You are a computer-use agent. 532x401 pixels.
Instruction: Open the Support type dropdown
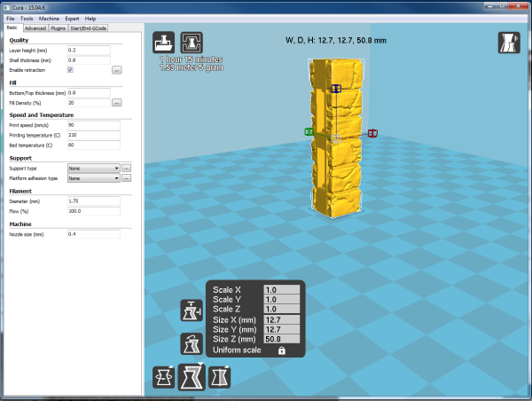[93, 167]
